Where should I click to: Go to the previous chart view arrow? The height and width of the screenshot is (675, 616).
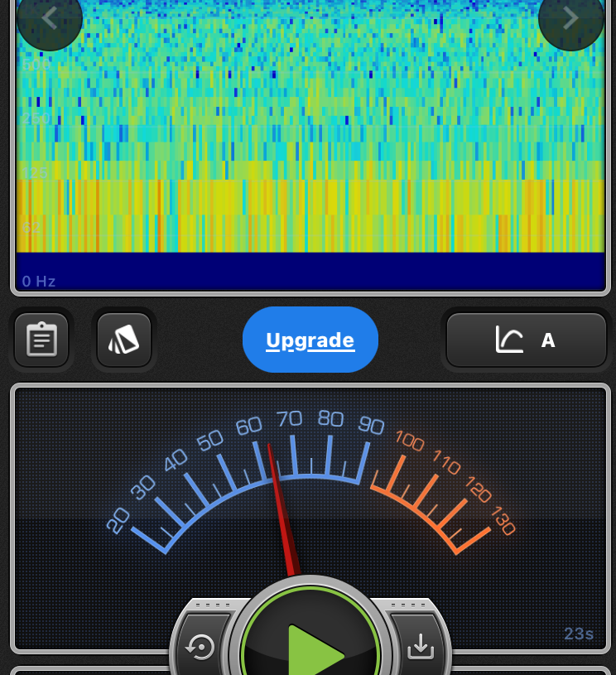click(x=49, y=18)
